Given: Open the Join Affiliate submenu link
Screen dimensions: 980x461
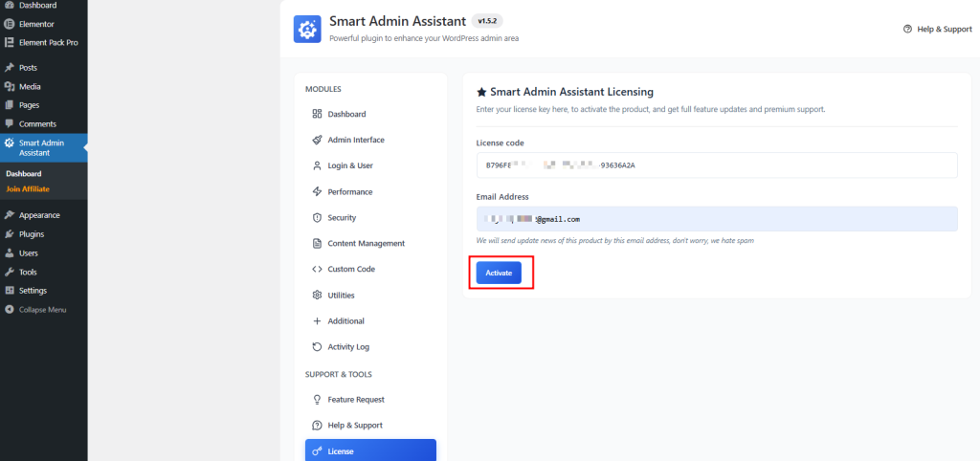Looking at the screenshot, I should [28, 188].
